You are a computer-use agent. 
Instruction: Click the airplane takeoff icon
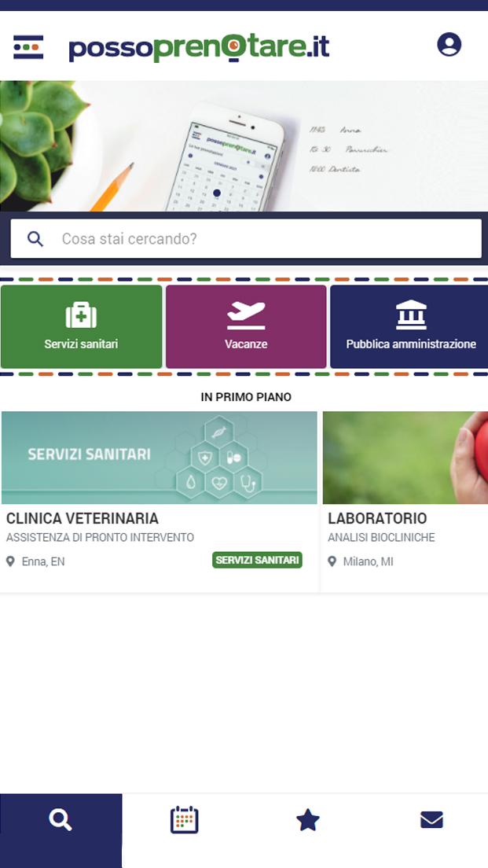(x=246, y=315)
